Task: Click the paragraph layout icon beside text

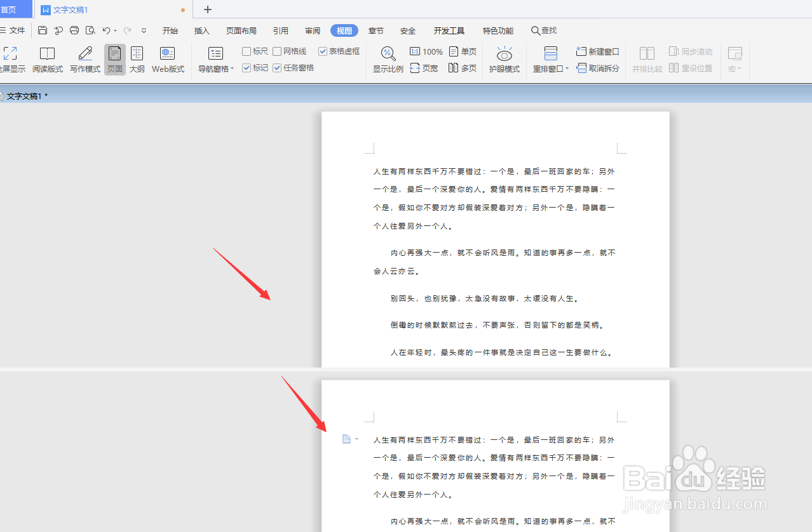Action: click(347, 439)
